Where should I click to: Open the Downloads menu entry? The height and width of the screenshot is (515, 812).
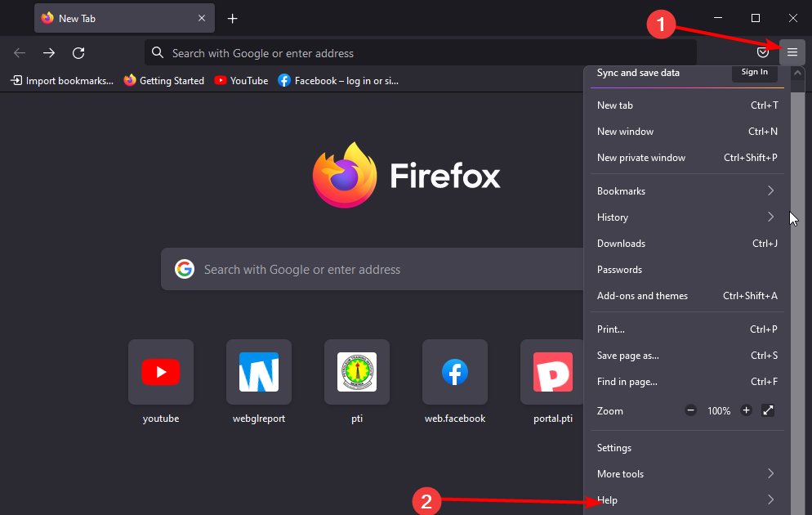621,243
